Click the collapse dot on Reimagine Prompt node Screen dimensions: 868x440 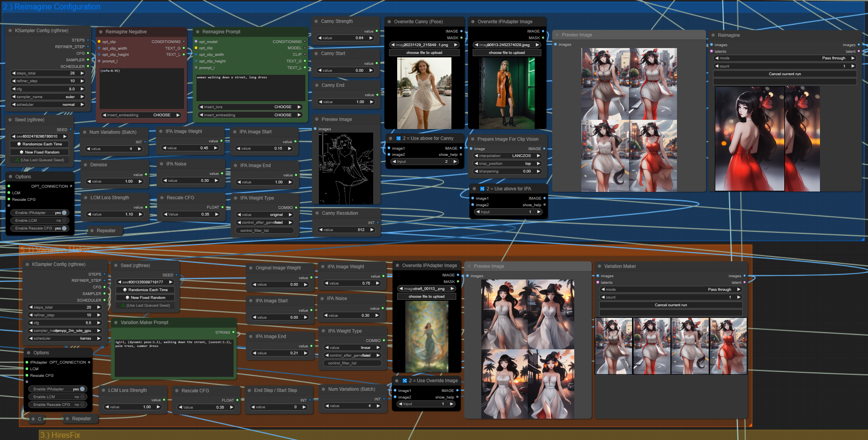198,32
